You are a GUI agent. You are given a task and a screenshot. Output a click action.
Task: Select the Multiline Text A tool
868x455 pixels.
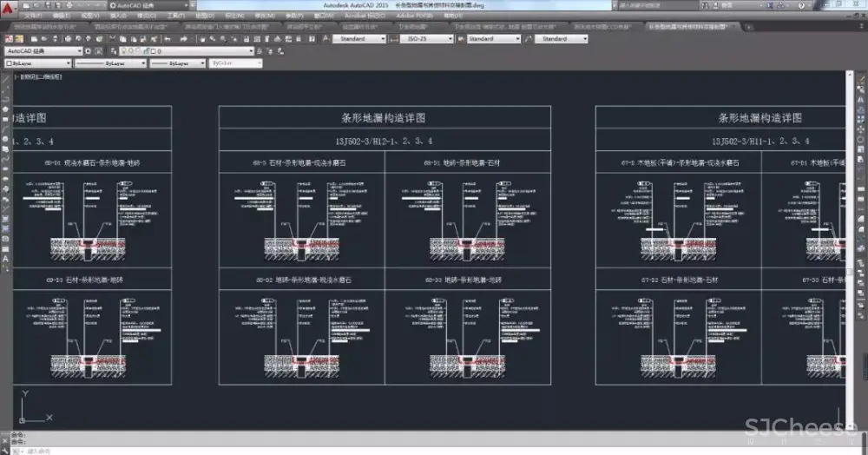pyautogui.click(x=5, y=259)
